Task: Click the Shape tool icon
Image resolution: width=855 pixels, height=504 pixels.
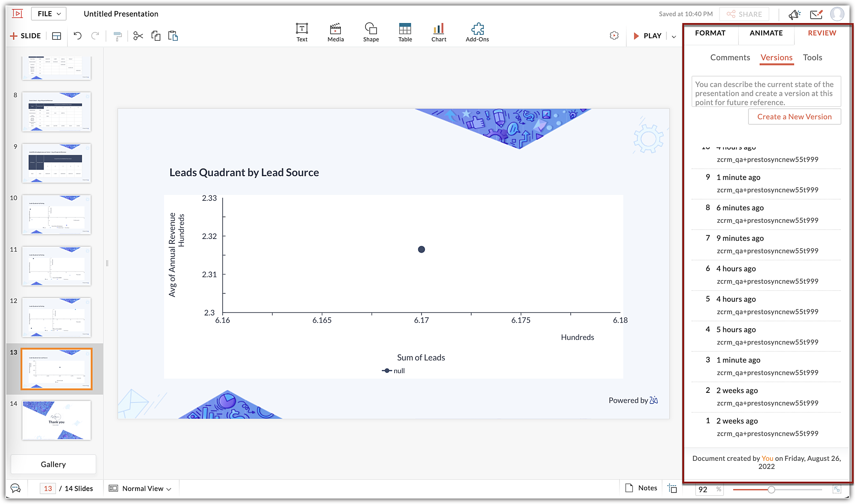Action: 371,32
